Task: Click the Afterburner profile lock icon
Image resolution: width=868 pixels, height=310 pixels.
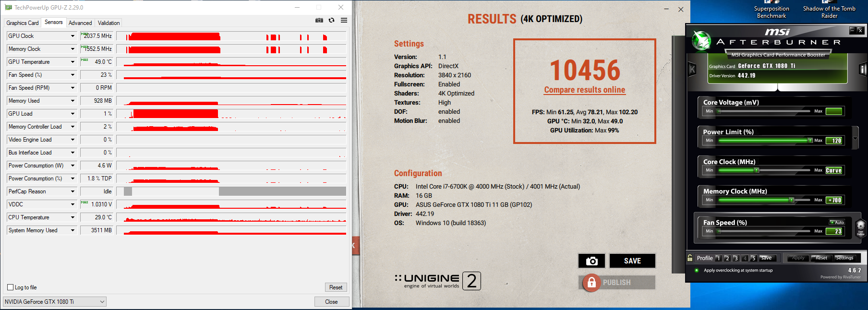Action: click(x=690, y=258)
